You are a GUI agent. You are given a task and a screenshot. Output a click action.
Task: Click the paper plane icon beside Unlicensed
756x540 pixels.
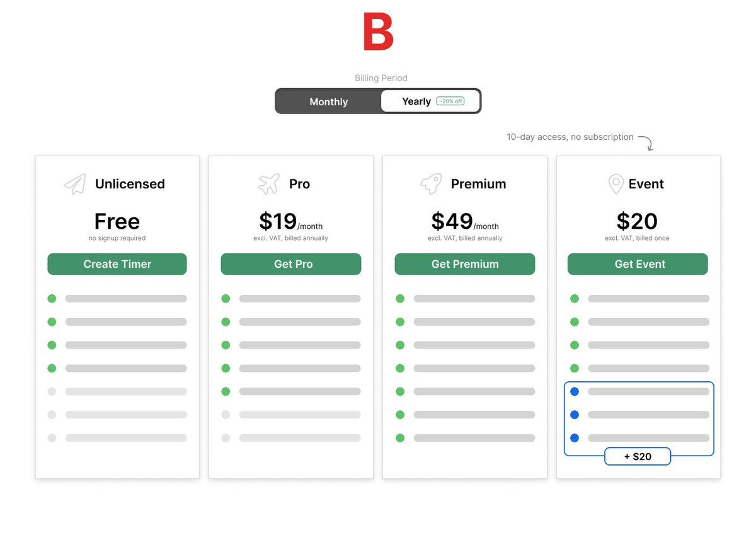point(75,184)
